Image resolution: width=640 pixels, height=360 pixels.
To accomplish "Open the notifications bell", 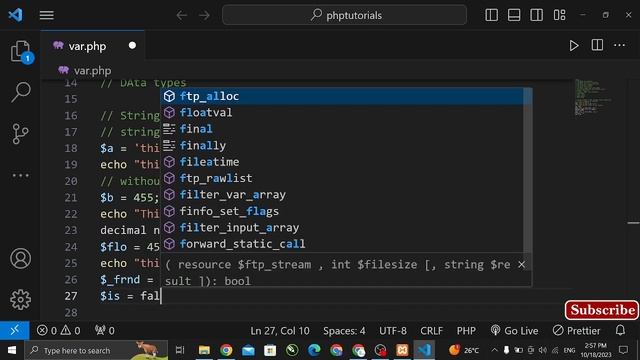I will pos(620,330).
